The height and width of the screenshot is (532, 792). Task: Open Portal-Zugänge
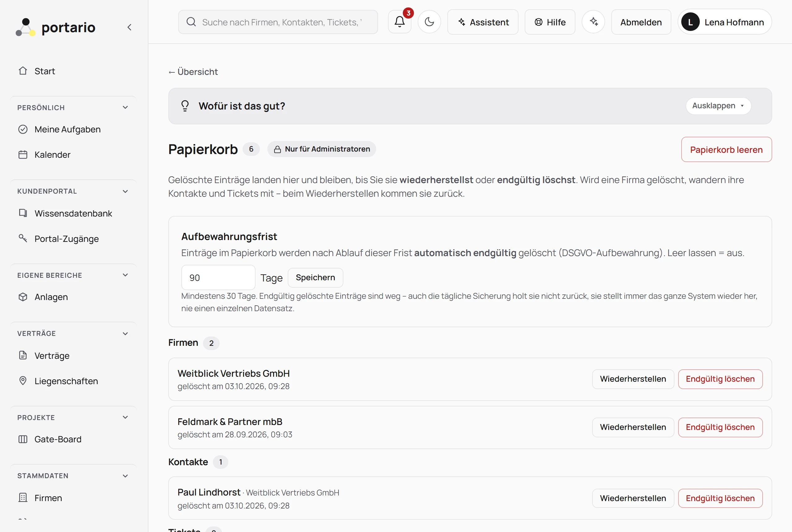tap(73, 239)
